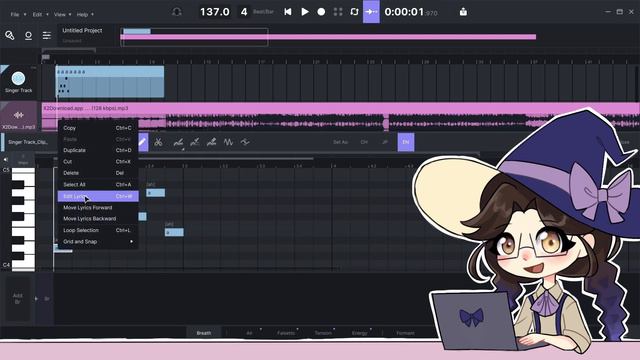Select the blue Singer Track note clip
The image size is (640, 360).
coord(110,82)
